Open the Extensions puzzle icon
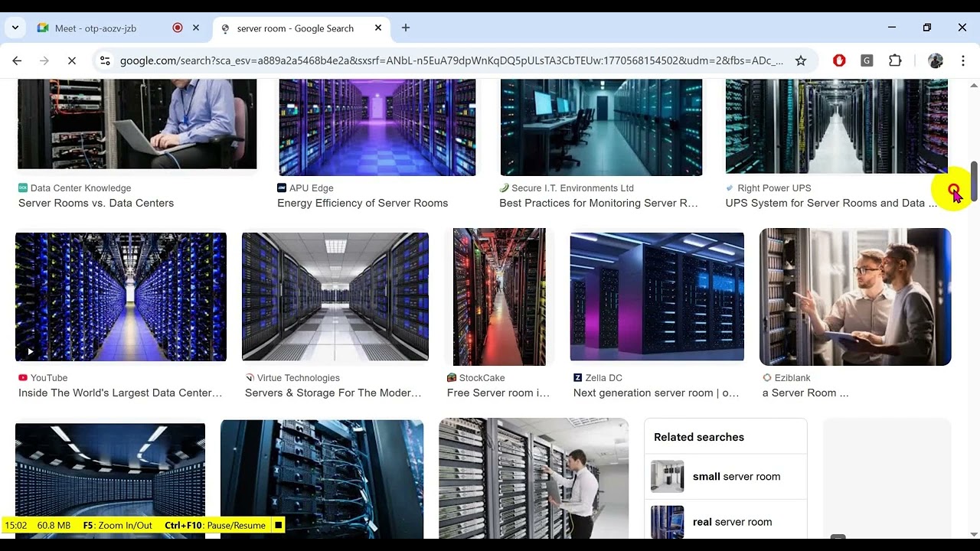This screenshot has width=980, height=551. click(895, 60)
